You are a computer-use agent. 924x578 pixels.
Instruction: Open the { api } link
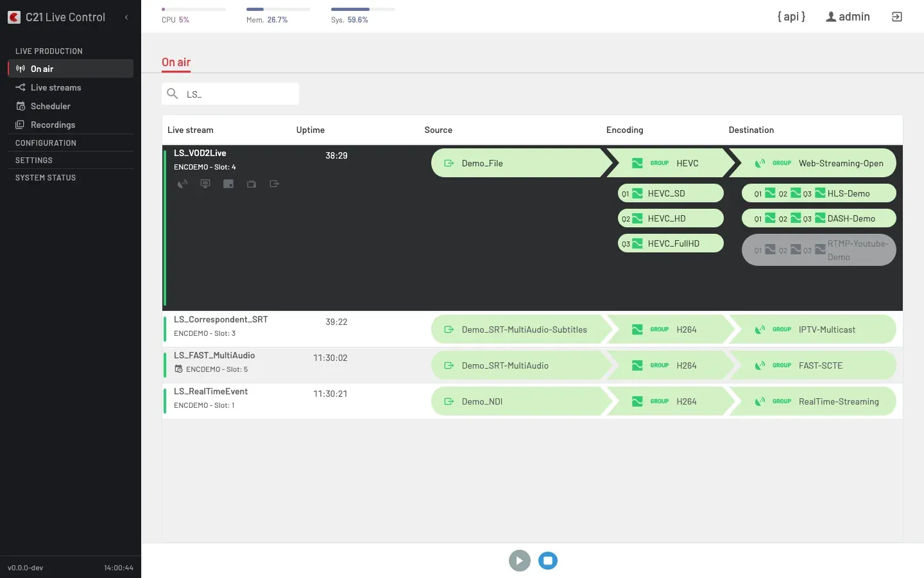[791, 17]
